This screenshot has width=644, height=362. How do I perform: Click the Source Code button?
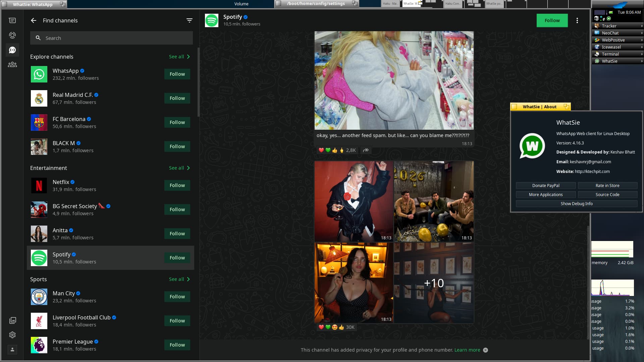[607, 194]
